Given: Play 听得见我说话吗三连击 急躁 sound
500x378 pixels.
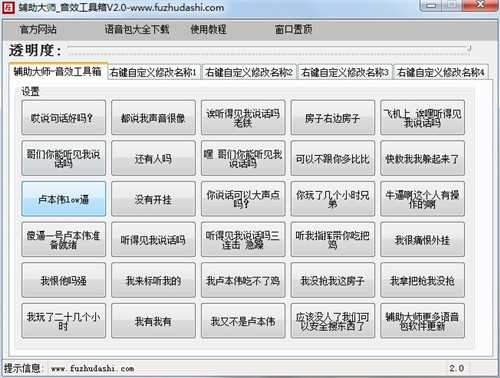Looking at the screenshot, I should 243,240.
